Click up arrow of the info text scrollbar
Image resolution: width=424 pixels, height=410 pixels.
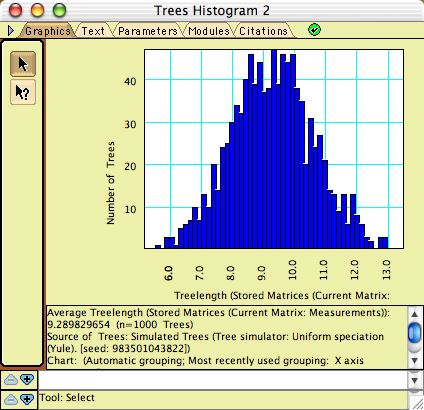tap(415, 314)
